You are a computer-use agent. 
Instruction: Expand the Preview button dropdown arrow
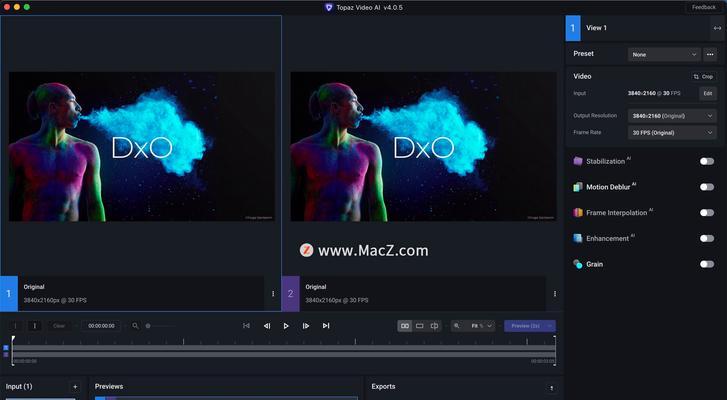tap(550, 326)
